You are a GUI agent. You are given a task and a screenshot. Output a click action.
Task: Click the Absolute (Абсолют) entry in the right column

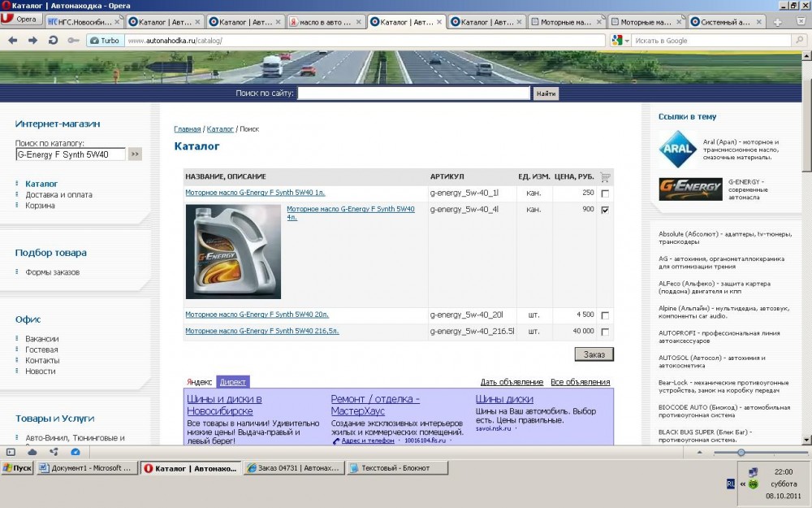(x=725, y=238)
